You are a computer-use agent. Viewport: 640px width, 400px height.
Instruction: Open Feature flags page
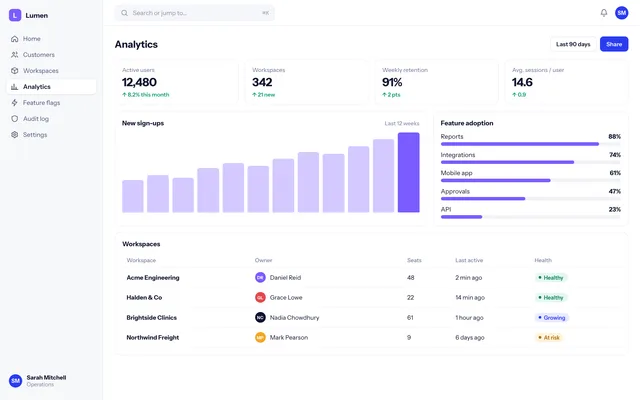click(51, 102)
